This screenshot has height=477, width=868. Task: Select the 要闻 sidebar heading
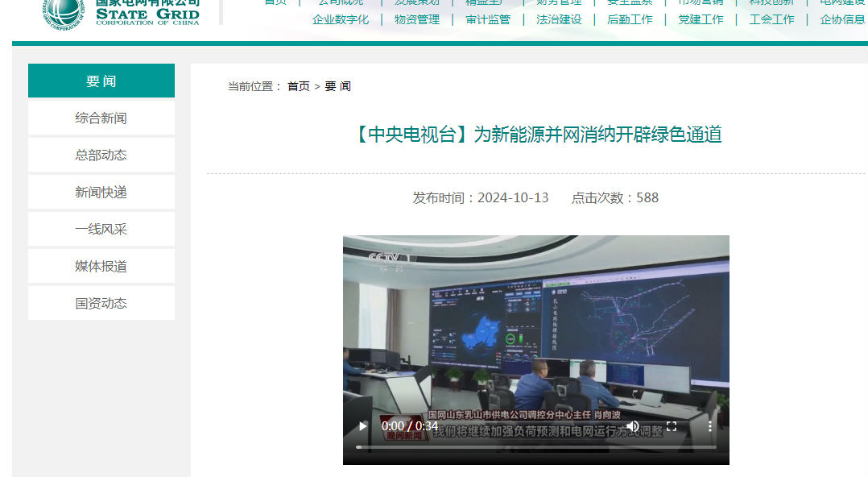click(101, 81)
